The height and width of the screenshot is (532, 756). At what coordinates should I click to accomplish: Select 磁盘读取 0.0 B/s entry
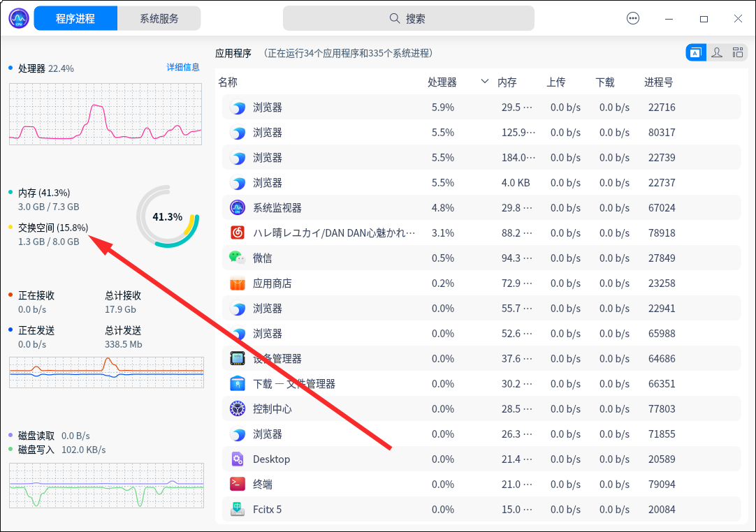click(x=54, y=436)
